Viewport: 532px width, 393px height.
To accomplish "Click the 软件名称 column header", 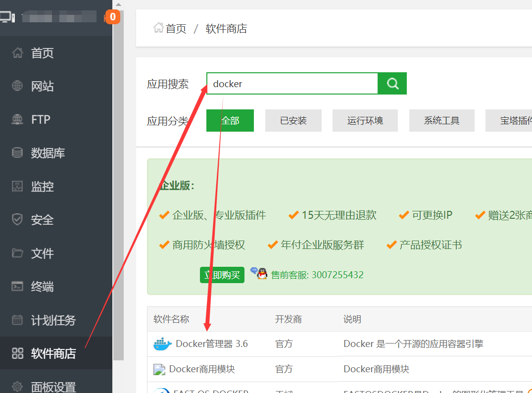I will click(x=171, y=319).
